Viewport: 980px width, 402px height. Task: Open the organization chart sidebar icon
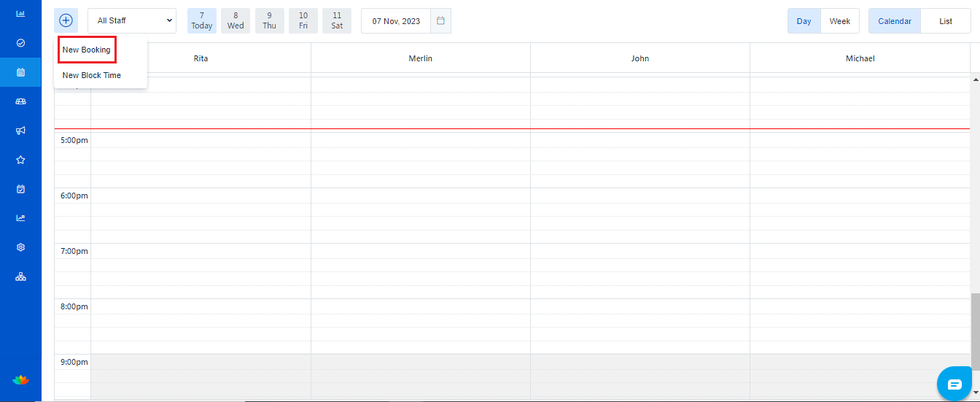[20, 277]
